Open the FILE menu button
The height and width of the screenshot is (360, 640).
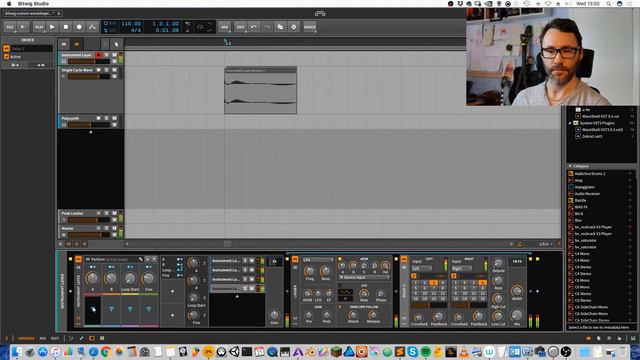pyautogui.click(x=10, y=27)
